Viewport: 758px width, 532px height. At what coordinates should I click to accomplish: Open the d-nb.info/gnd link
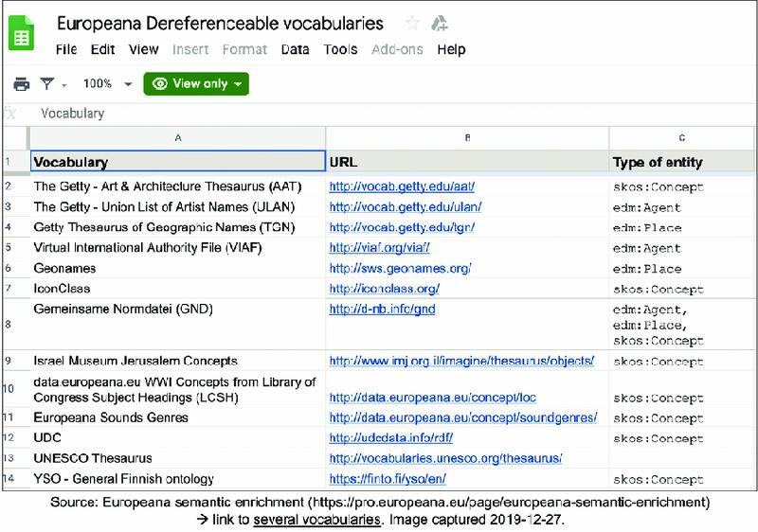click(382, 309)
